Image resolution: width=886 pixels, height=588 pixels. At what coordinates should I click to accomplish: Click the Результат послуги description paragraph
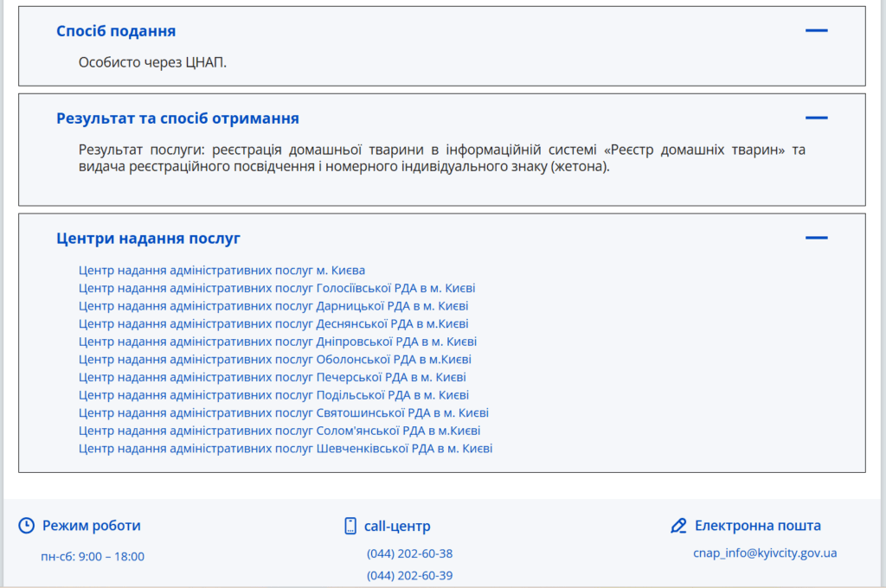click(x=442, y=158)
